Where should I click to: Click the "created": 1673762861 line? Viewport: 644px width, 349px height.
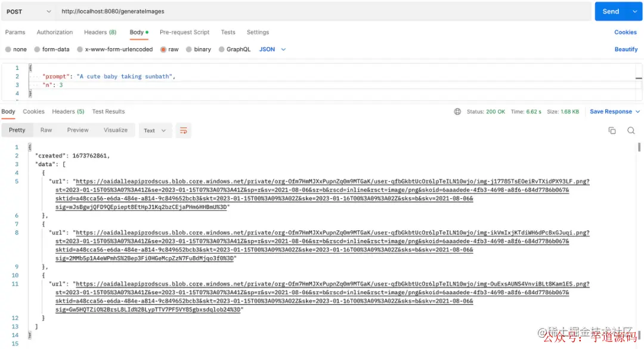[72, 155]
